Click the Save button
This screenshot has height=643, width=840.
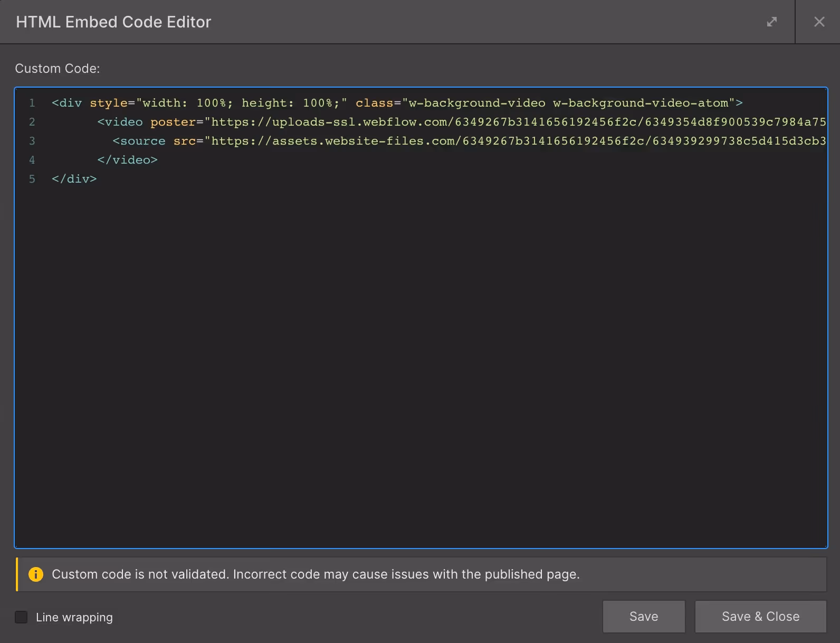(644, 617)
